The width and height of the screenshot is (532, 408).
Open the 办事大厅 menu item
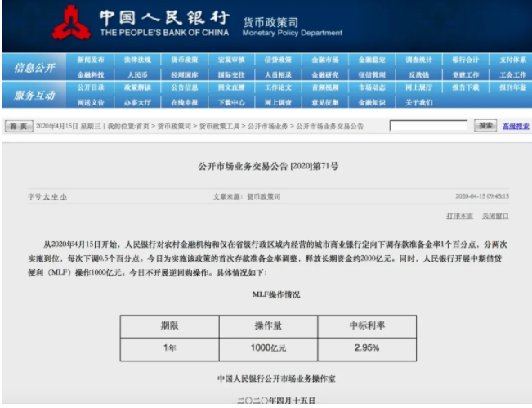[x=137, y=102]
